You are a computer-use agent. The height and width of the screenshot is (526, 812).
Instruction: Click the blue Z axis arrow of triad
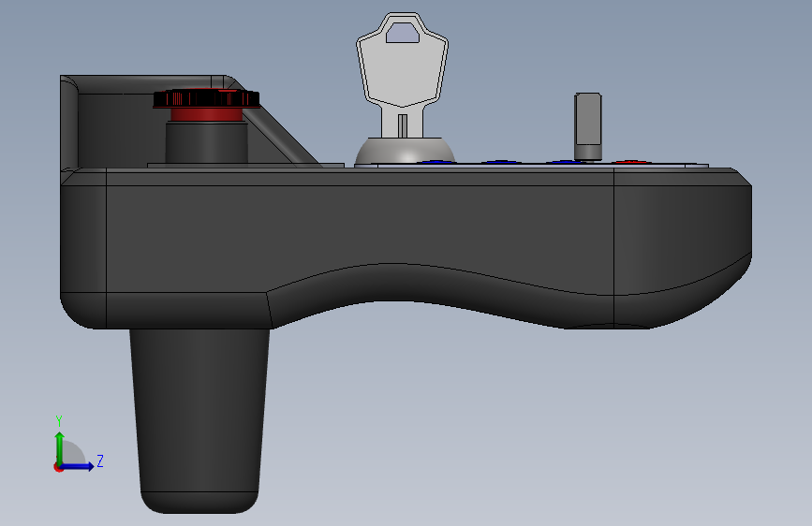pos(78,466)
